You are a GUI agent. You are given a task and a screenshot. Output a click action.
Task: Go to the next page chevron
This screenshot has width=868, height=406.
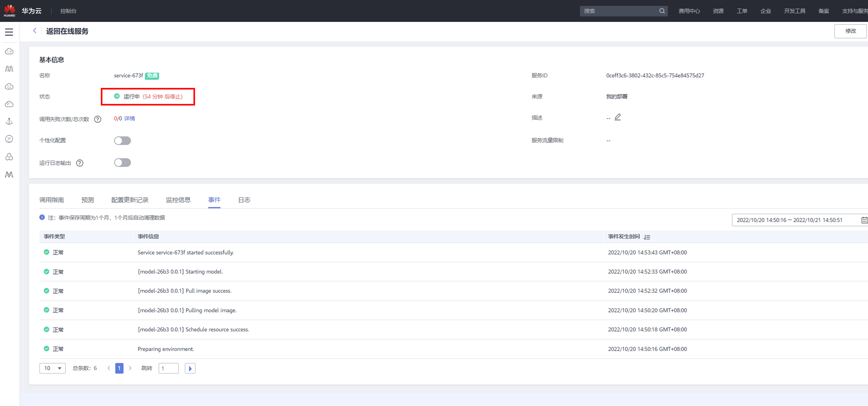tap(130, 368)
